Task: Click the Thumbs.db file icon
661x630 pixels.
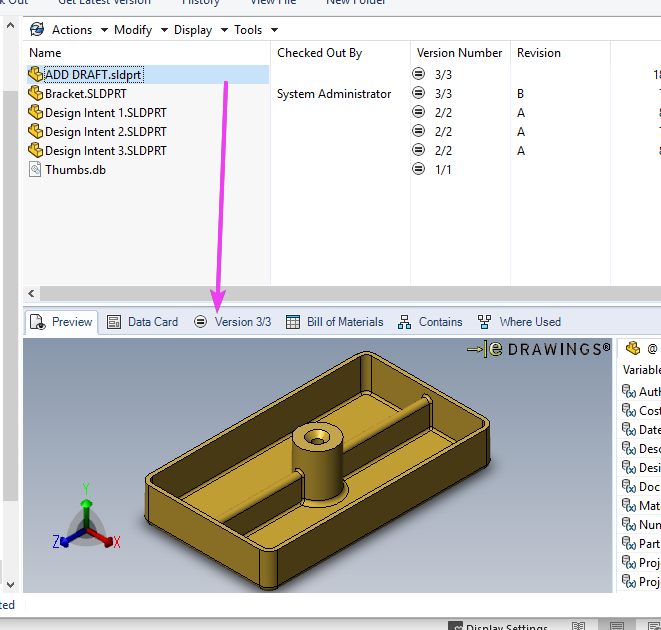Action: [x=35, y=170]
